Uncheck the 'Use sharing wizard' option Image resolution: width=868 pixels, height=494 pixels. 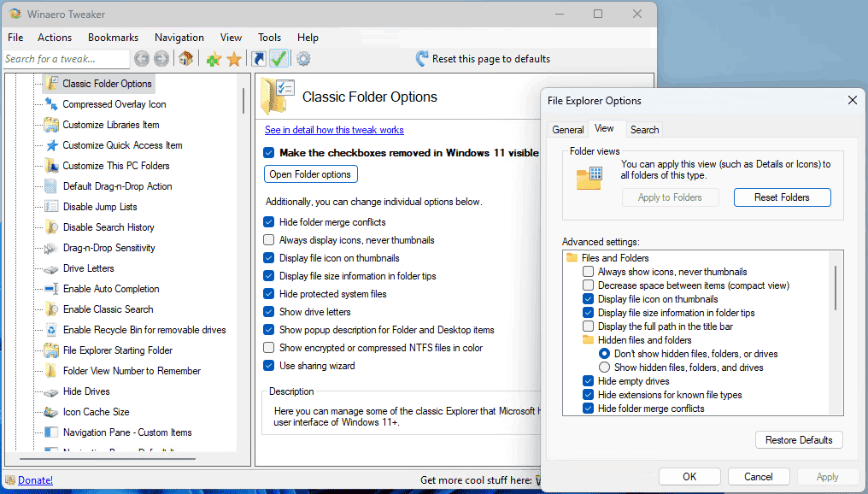tap(269, 366)
